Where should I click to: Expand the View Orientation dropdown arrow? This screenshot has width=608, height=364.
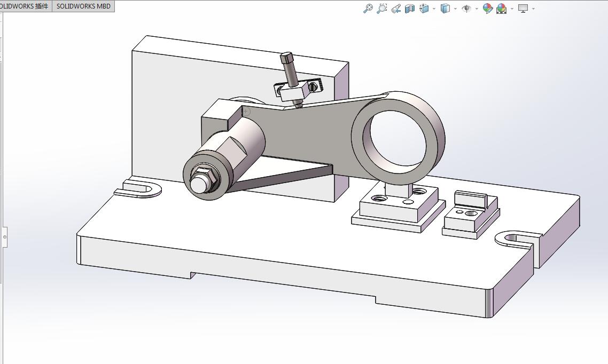point(434,9)
